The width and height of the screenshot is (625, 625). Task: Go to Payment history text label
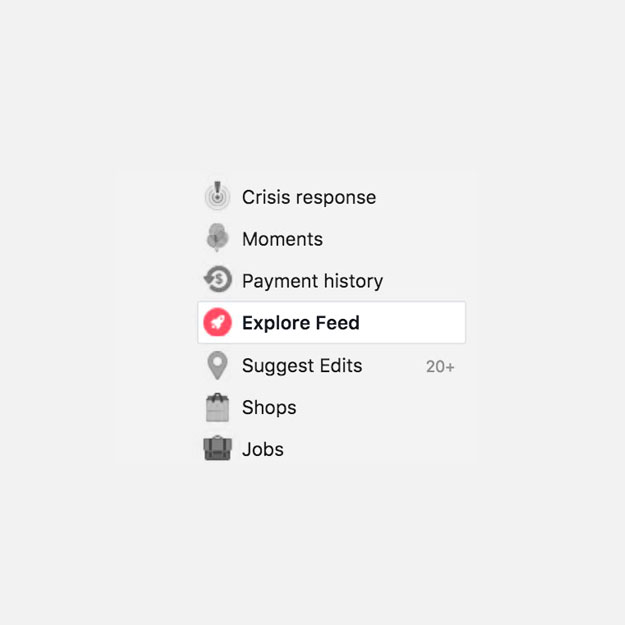coord(312,281)
